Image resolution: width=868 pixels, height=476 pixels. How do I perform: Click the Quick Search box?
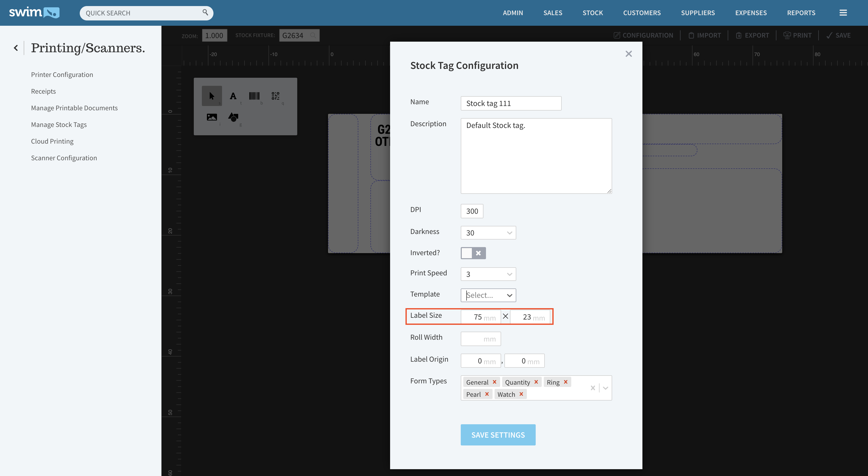tap(146, 13)
